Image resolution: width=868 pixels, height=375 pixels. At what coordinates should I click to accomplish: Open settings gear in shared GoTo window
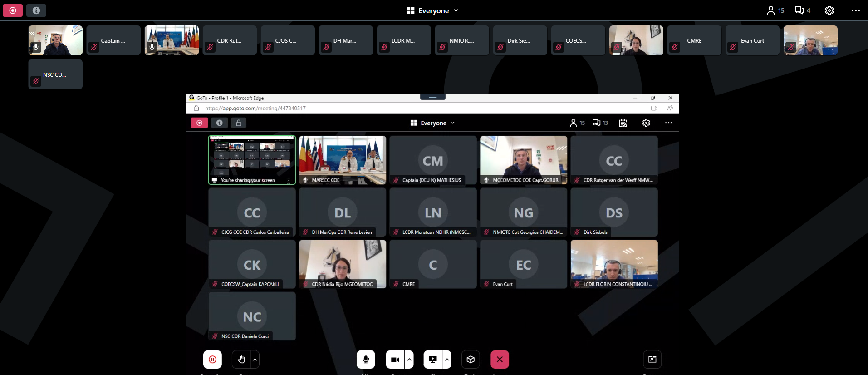click(x=646, y=123)
